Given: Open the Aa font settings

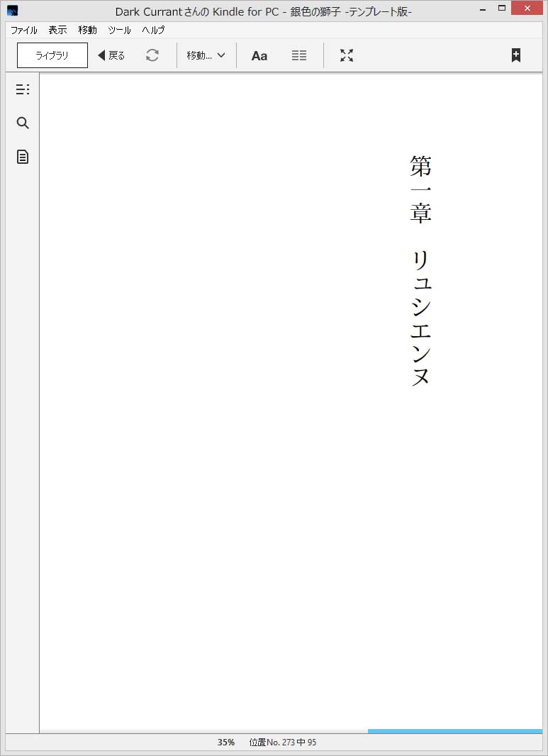Looking at the screenshot, I should (x=259, y=56).
